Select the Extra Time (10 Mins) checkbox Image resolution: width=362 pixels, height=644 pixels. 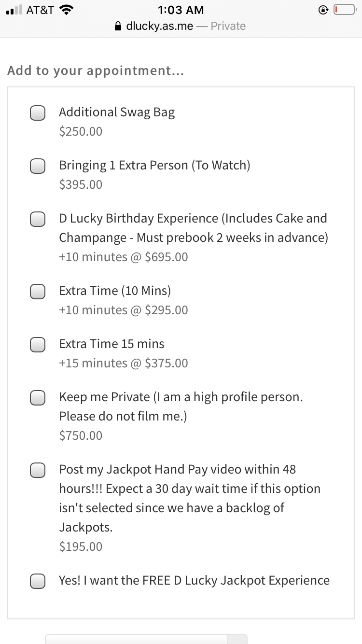click(38, 291)
